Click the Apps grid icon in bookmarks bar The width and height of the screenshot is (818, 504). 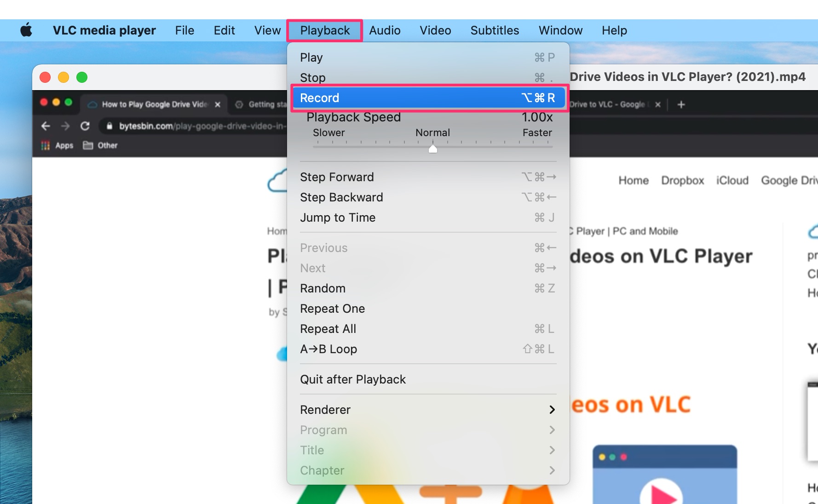click(x=45, y=146)
